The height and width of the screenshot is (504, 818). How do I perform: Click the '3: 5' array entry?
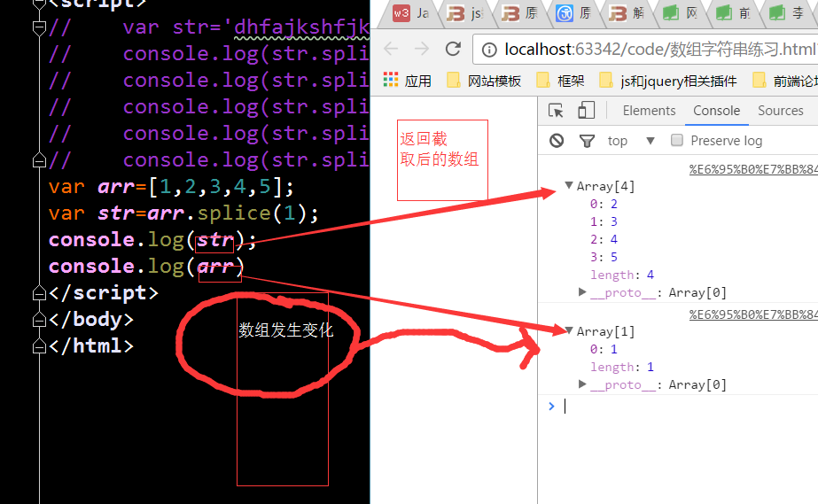604,257
